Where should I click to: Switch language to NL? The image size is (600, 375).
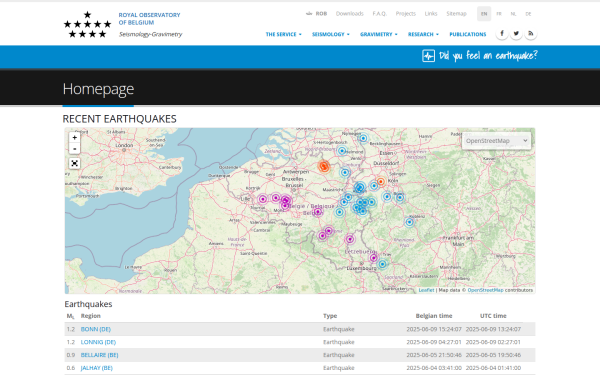pyautogui.click(x=513, y=14)
